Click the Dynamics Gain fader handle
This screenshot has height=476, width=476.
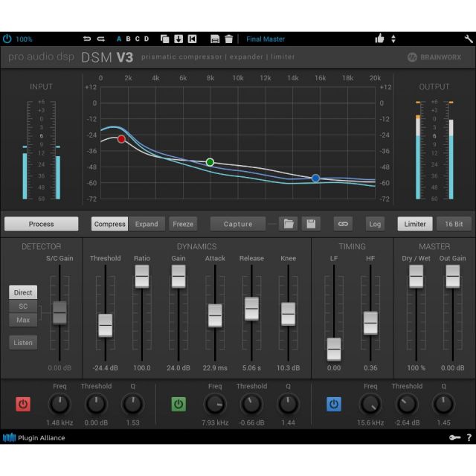178,276
